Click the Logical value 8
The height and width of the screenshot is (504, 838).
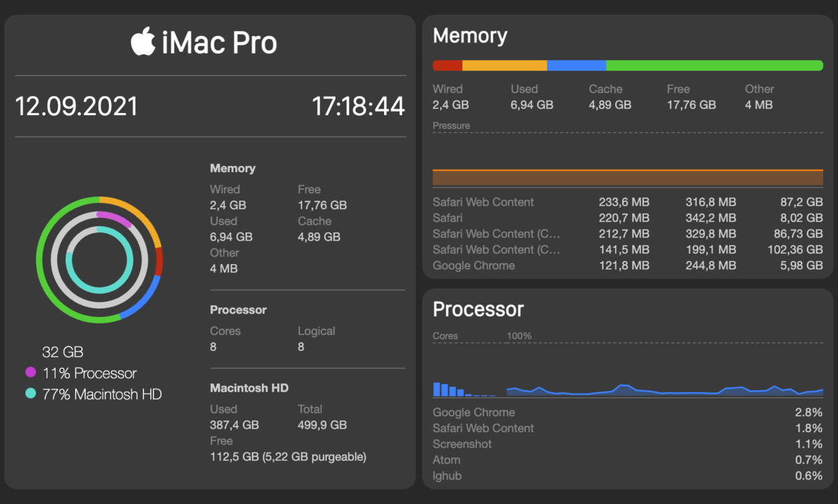[301, 346]
